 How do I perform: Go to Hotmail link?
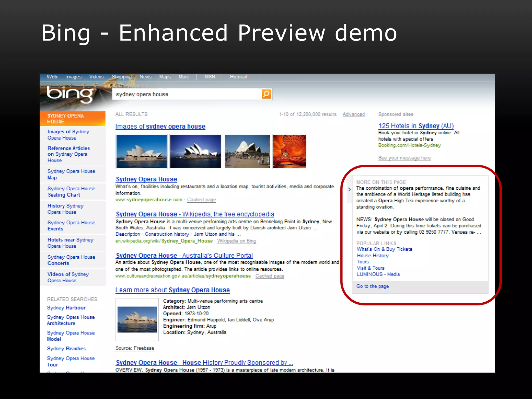tap(238, 77)
